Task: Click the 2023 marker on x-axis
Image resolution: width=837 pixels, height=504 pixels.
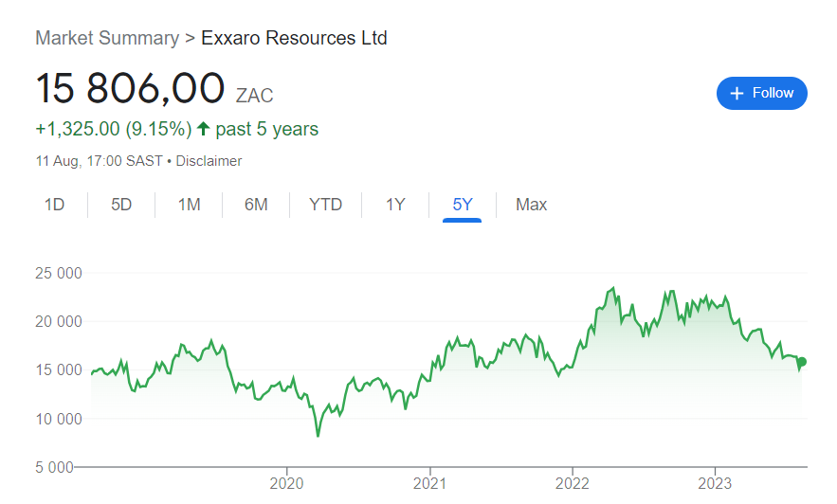Action: point(714,482)
